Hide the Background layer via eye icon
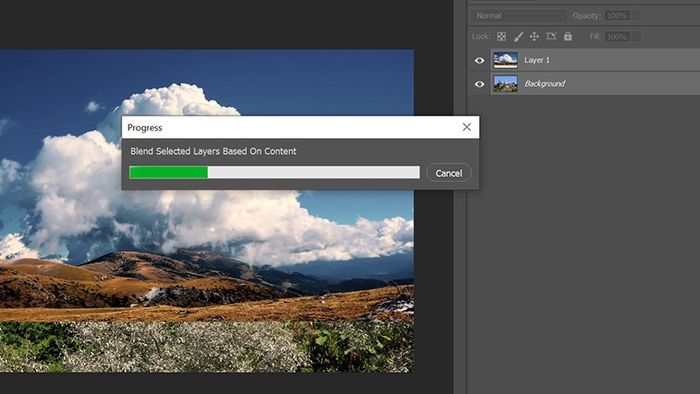The image size is (700, 394). tap(479, 84)
